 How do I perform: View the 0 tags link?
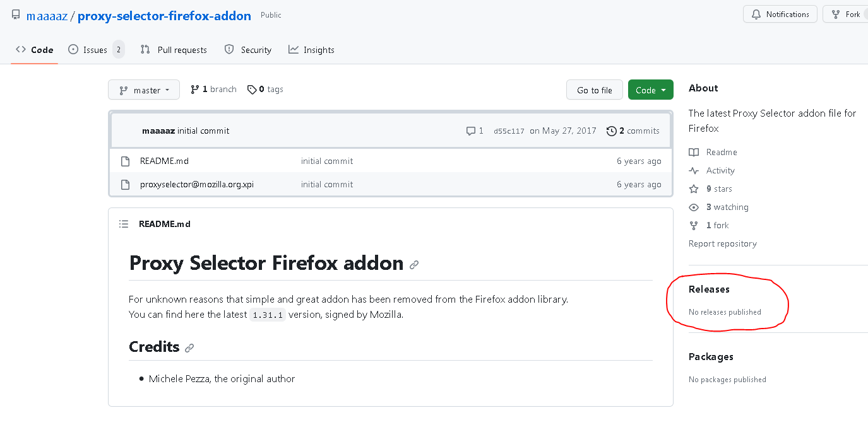click(265, 90)
